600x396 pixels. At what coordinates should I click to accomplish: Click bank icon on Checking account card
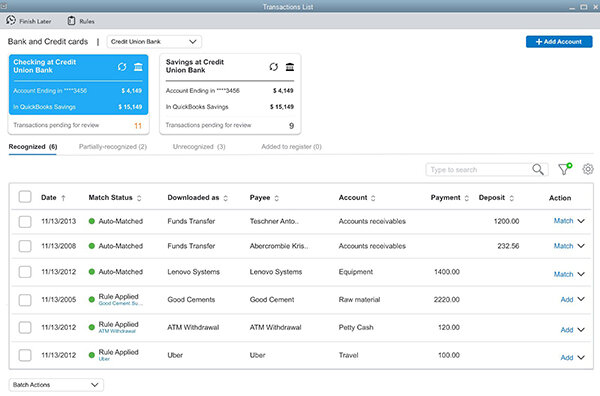[138, 67]
